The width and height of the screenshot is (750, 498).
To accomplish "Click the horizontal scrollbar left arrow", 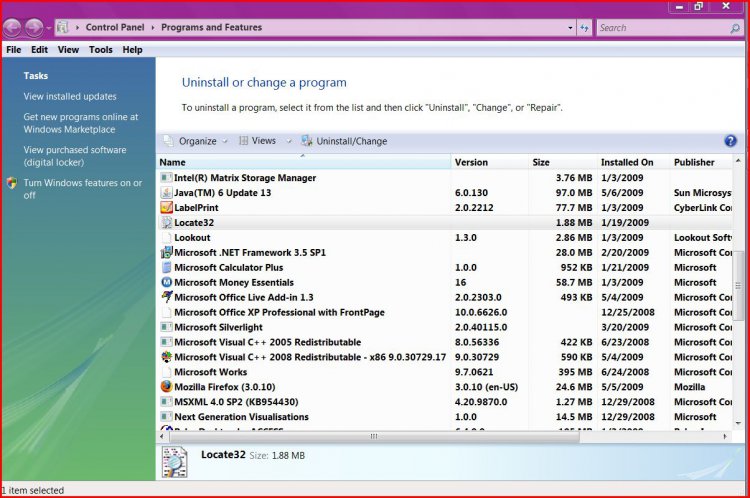I will (x=162, y=436).
